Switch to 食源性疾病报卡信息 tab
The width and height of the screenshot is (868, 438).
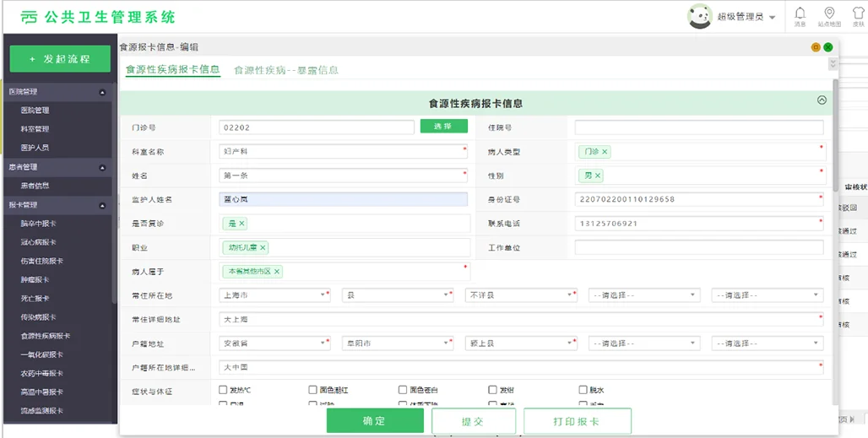point(173,70)
